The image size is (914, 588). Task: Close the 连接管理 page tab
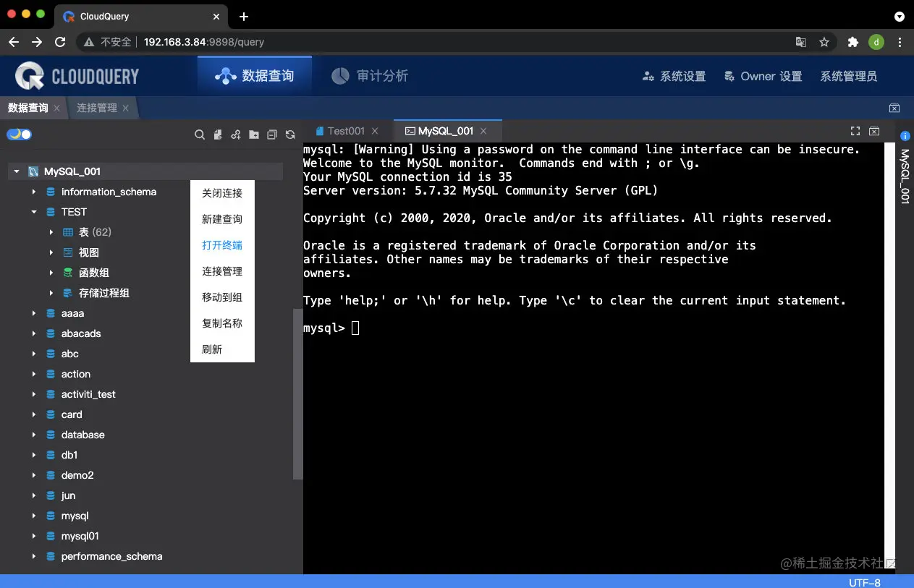point(125,108)
